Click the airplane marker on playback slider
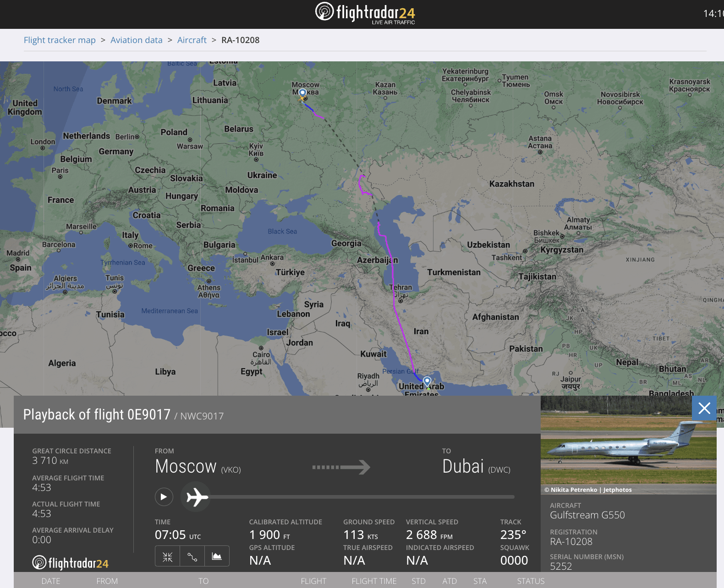This screenshot has width=724, height=588. pyautogui.click(x=196, y=497)
